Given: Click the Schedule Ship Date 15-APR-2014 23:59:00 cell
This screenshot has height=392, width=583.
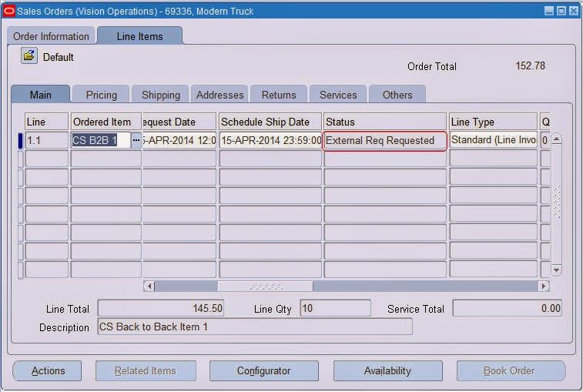Looking at the screenshot, I should tap(270, 141).
